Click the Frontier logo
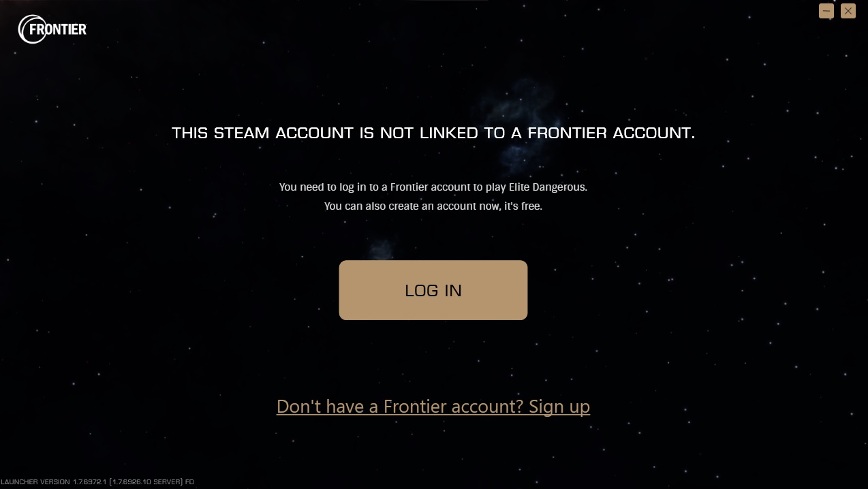Image resolution: width=868 pixels, height=489 pixels. tap(52, 29)
